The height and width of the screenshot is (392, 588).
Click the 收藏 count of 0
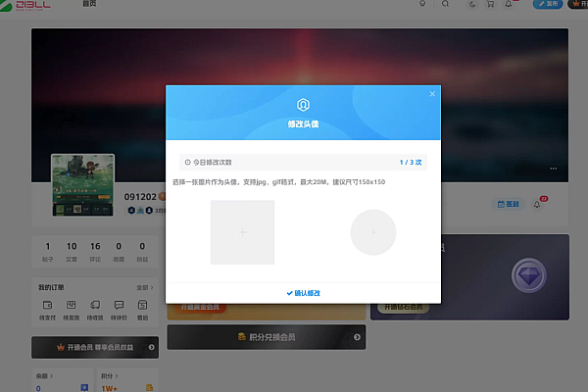point(119,251)
